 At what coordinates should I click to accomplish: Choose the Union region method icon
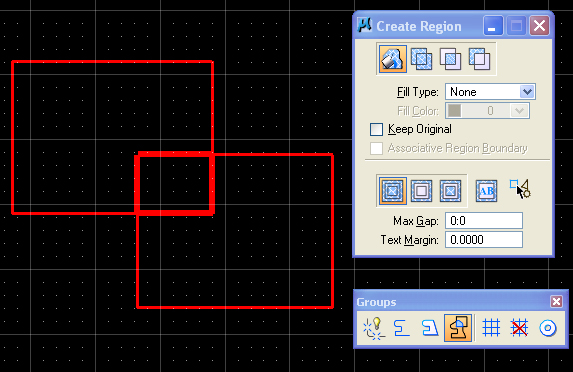click(421, 59)
